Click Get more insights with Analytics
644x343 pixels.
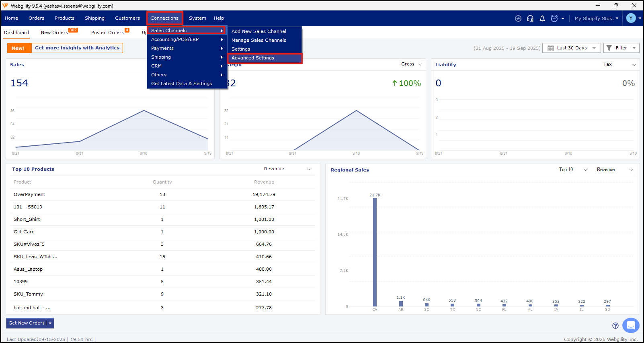(77, 48)
